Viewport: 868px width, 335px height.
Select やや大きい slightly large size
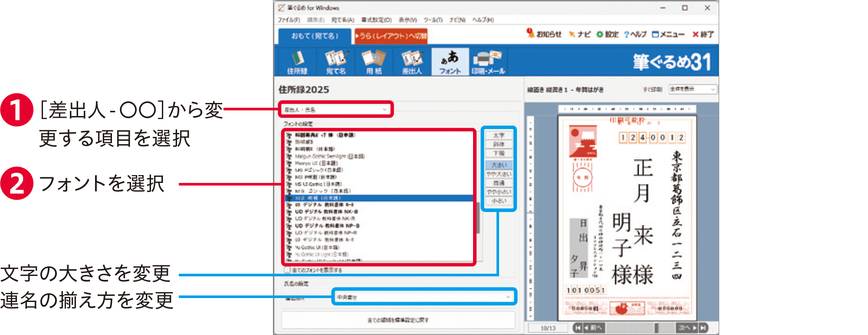[x=499, y=174]
